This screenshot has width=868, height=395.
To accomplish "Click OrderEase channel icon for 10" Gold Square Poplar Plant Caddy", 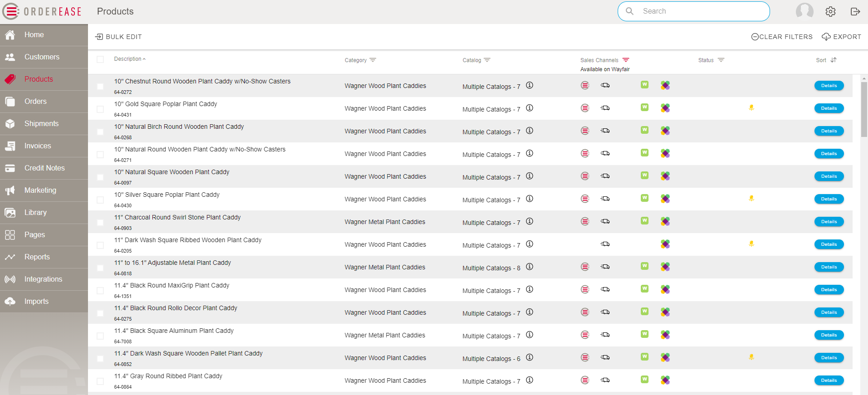I will [585, 108].
